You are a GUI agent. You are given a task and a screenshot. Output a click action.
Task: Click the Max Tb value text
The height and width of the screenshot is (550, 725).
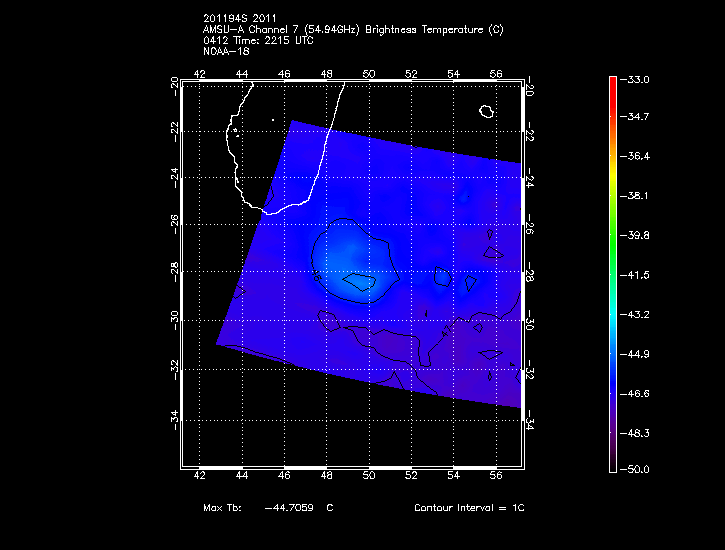(x=296, y=508)
